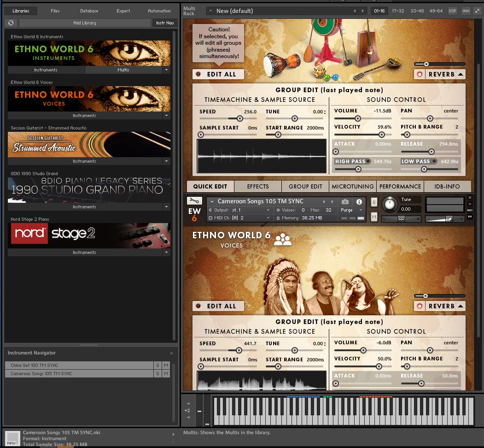This screenshot has height=448, width=484.
Task: Expand the info pane arrow beside Cameroon Songs.nki
Action: pos(173,435)
